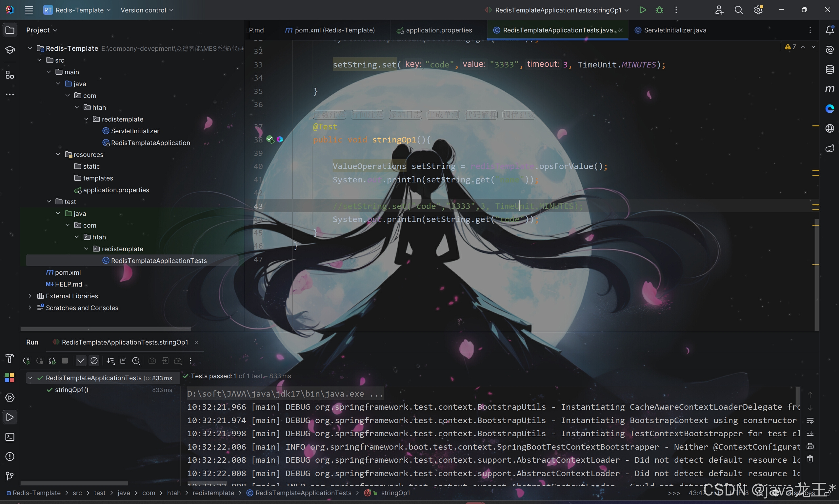Expand External Libraries node
This screenshot has height=504, width=839.
point(30,296)
